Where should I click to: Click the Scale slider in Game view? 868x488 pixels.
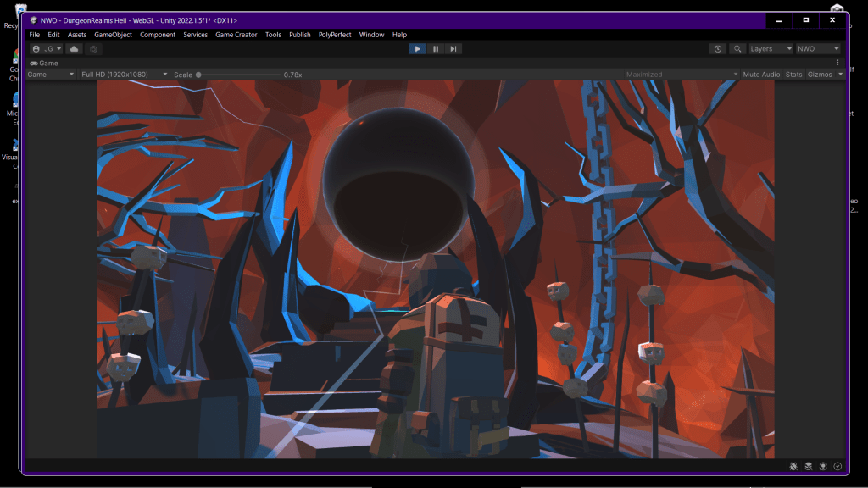pyautogui.click(x=237, y=75)
